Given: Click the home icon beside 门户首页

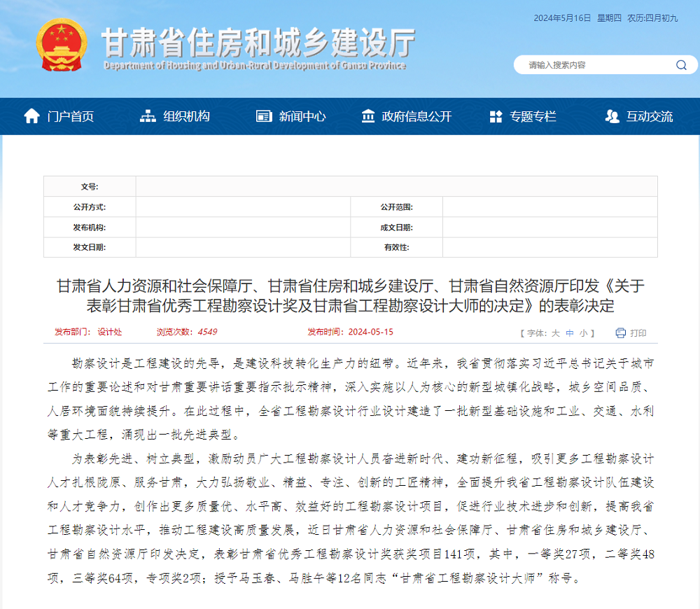Looking at the screenshot, I should tap(31, 116).
